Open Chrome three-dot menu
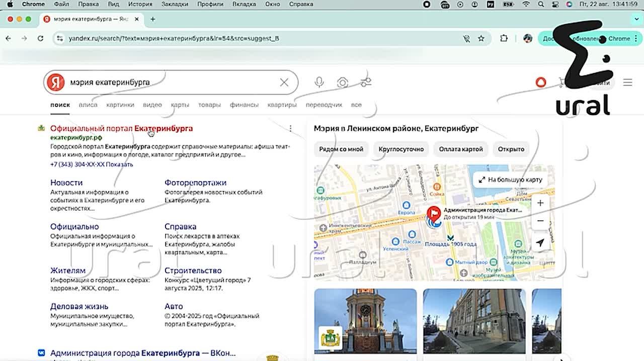644x361 pixels. pos(636,38)
